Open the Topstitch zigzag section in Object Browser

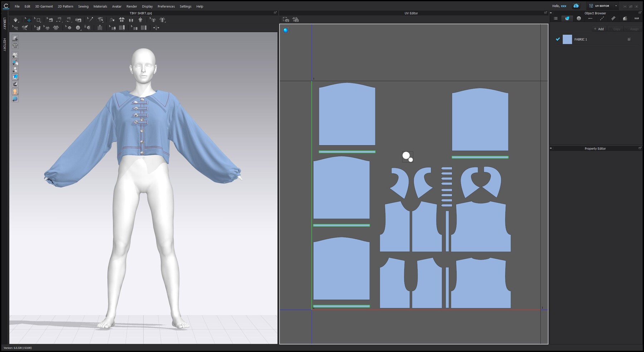[x=613, y=18]
